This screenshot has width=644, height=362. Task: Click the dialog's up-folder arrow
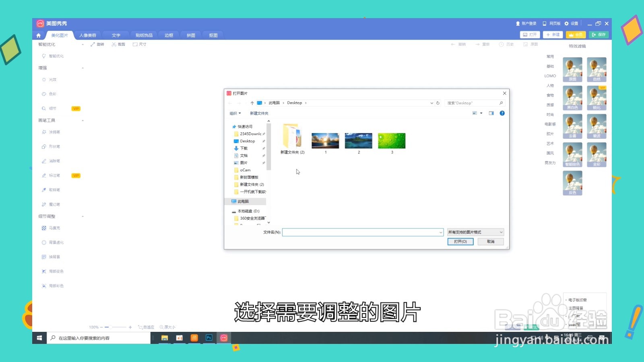pyautogui.click(x=252, y=103)
